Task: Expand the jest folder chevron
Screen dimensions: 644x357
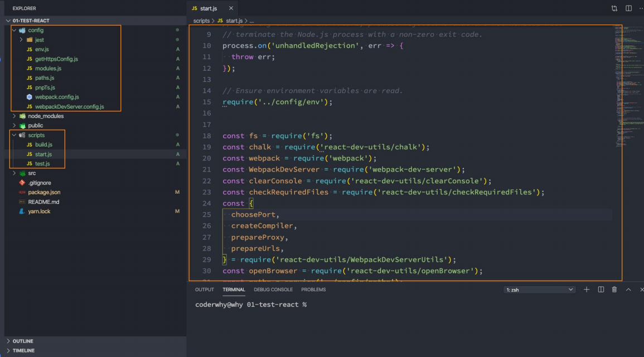Action: [x=21, y=40]
